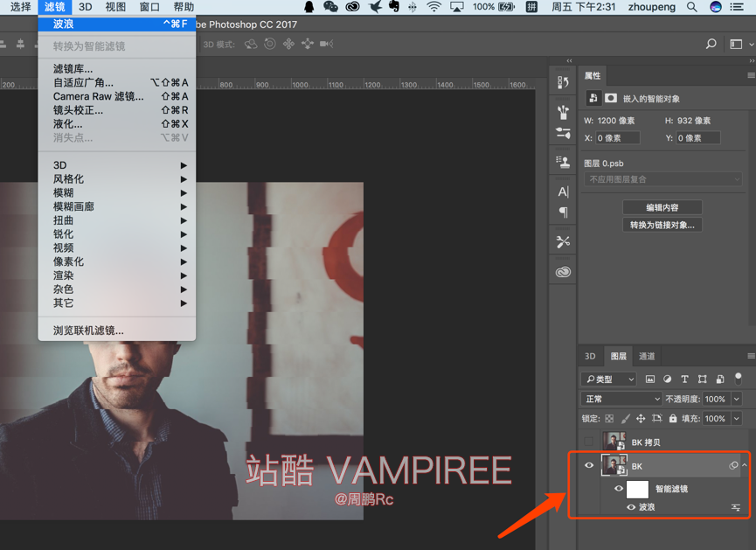Open the Tool Presets wrench panel
This screenshot has width=756, height=550.
tap(563, 241)
